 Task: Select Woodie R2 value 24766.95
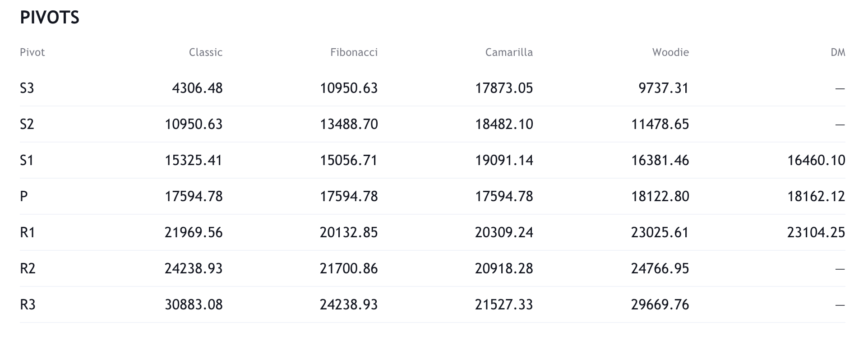click(x=660, y=268)
